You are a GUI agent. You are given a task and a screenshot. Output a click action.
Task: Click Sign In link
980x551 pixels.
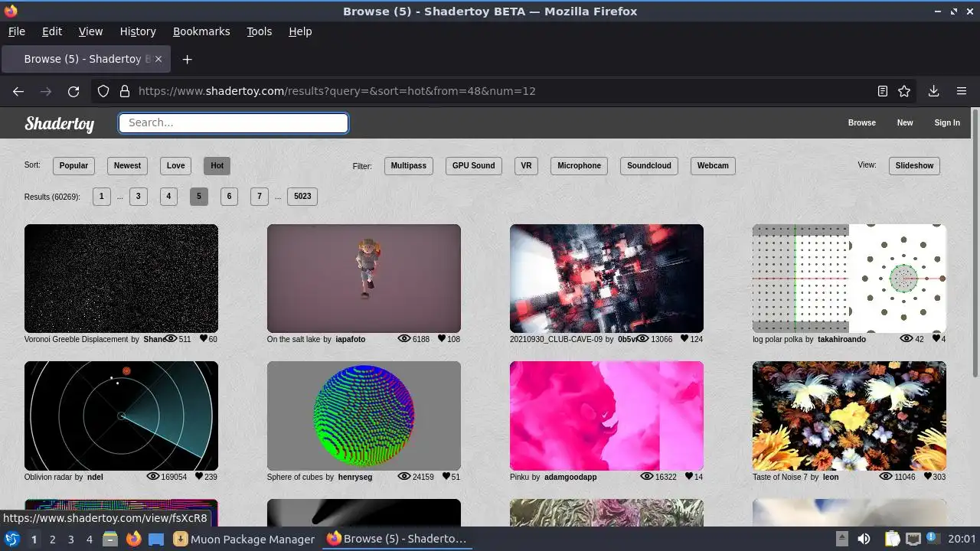[947, 122]
